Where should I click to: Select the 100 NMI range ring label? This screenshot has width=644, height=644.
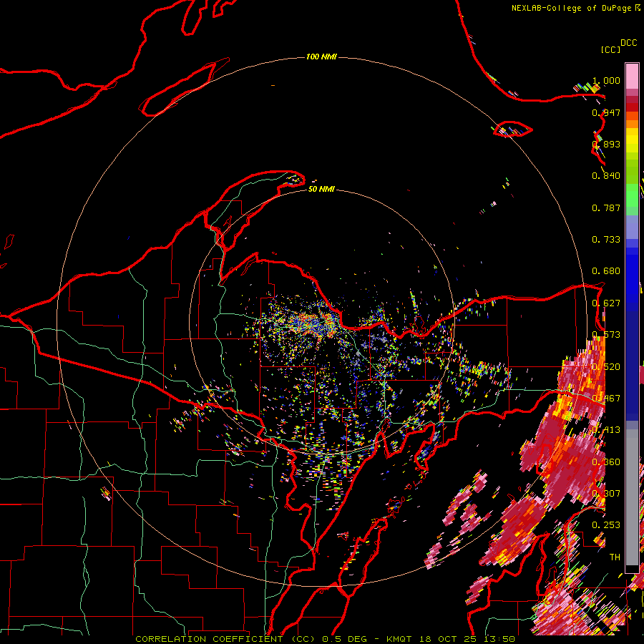(321, 57)
